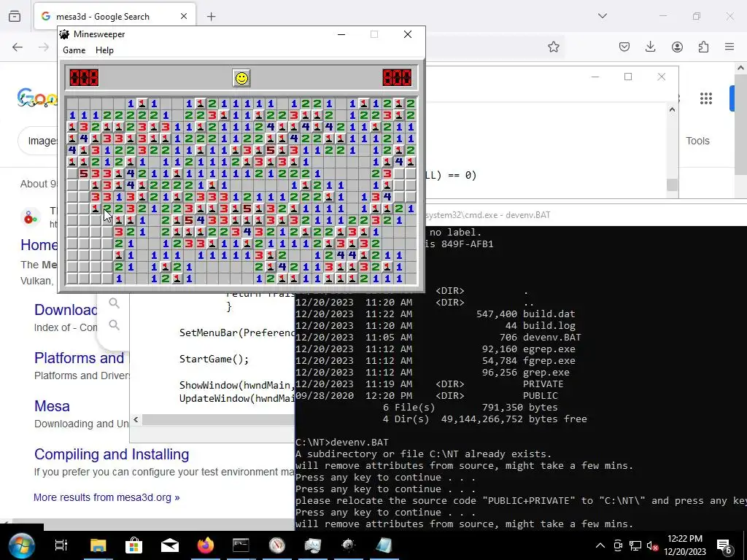747x560 pixels.
Task: Go back one page in Firefox
Action: pos(18,47)
